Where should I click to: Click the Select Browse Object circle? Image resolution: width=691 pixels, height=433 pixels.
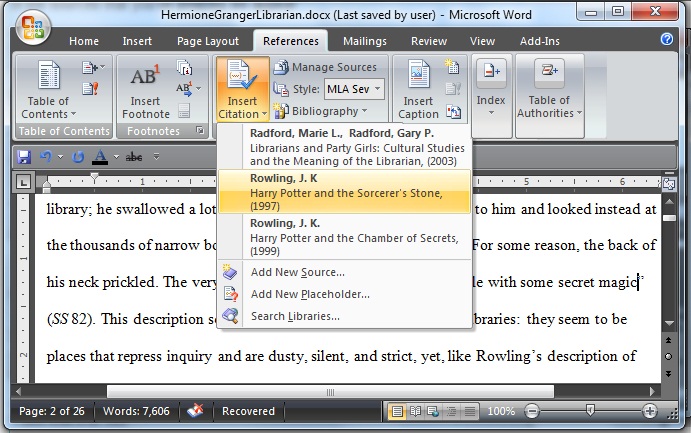[x=669, y=357]
